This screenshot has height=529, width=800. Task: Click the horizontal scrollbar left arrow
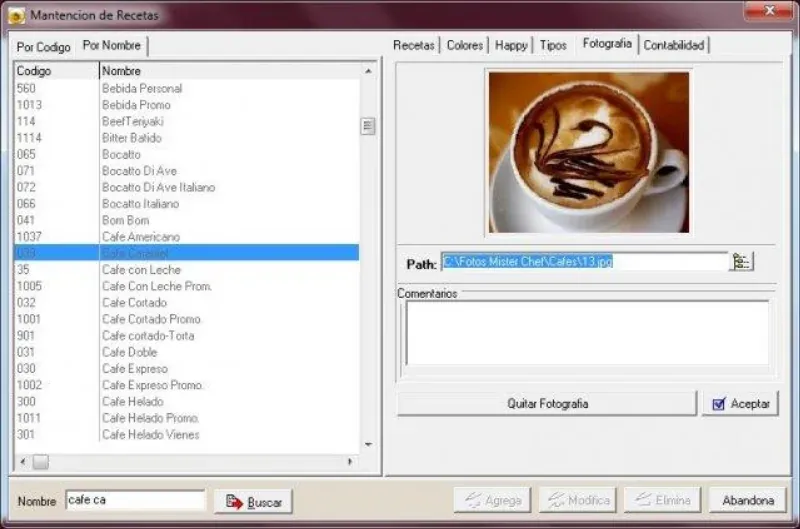click(x=22, y=462)
